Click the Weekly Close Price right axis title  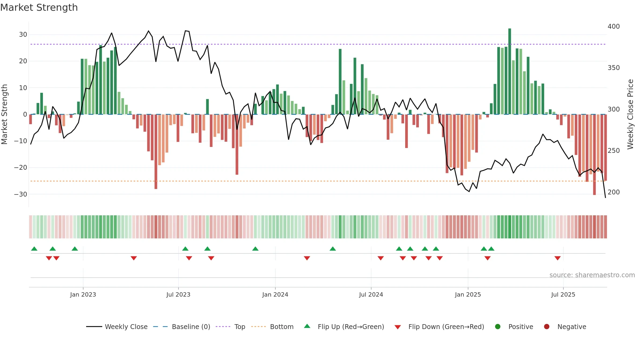(x=630, y=114)
